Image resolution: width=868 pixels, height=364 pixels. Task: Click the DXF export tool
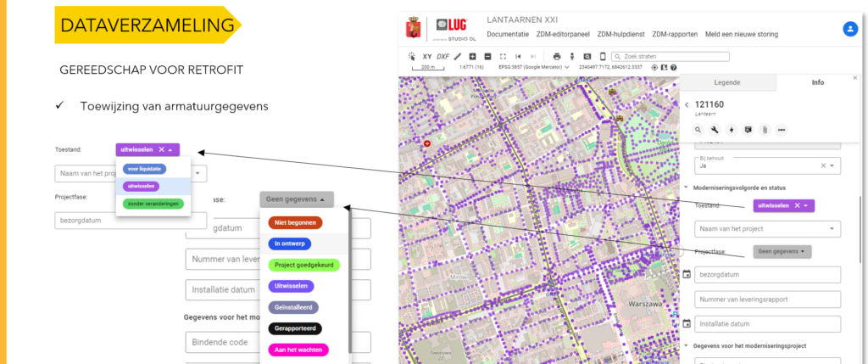pos(442,56)
